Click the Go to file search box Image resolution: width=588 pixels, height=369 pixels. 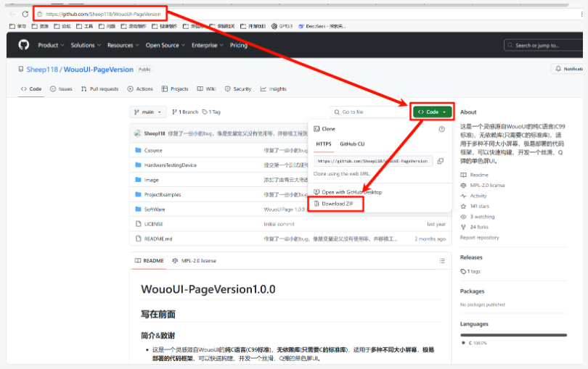pos(369,112)
